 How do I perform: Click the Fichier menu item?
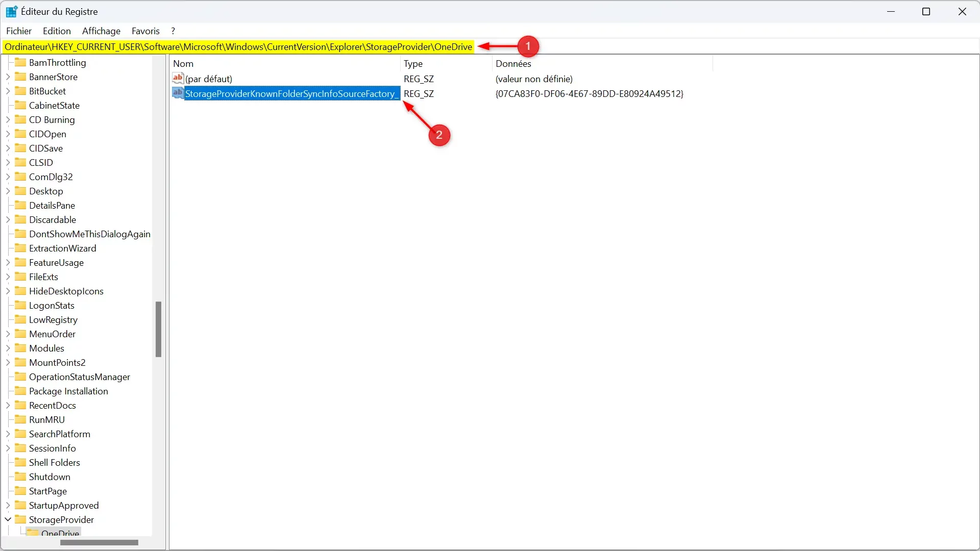click(x=19, y=31)
